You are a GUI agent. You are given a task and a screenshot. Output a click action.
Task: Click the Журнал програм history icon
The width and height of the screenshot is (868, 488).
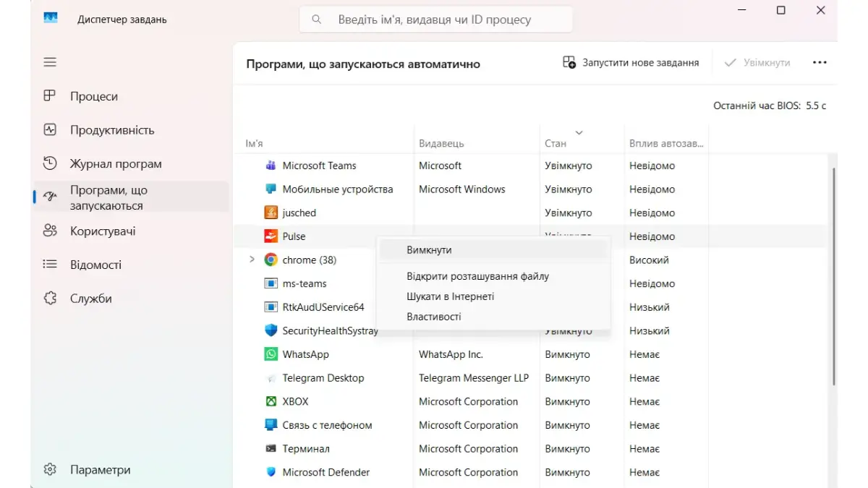coord(50,163)
